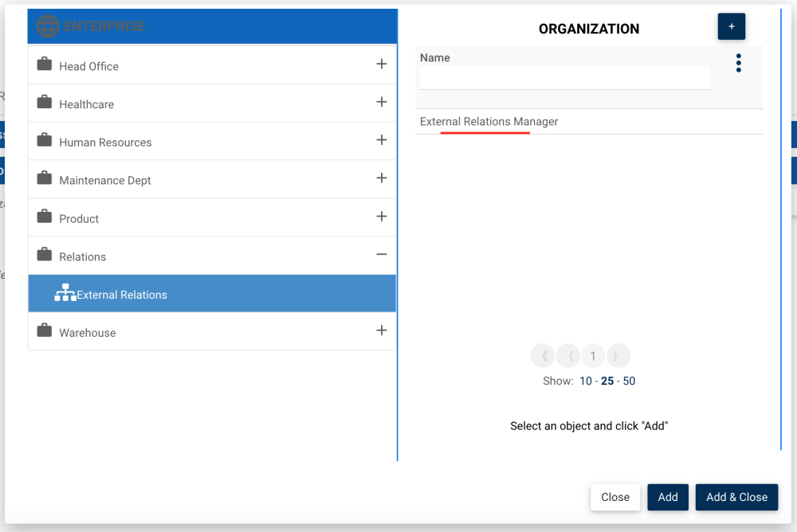Click the Name column header
The width and height of the screenshot is (797, 532).
[435, 58]
